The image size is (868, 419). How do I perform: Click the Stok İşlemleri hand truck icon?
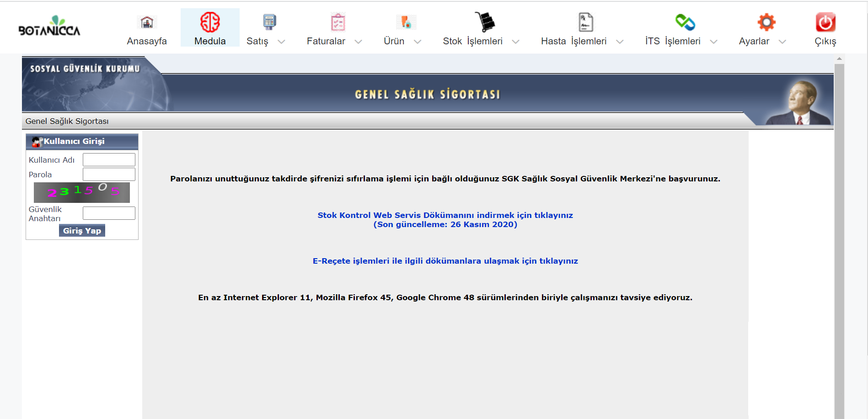tap(485, 22)
